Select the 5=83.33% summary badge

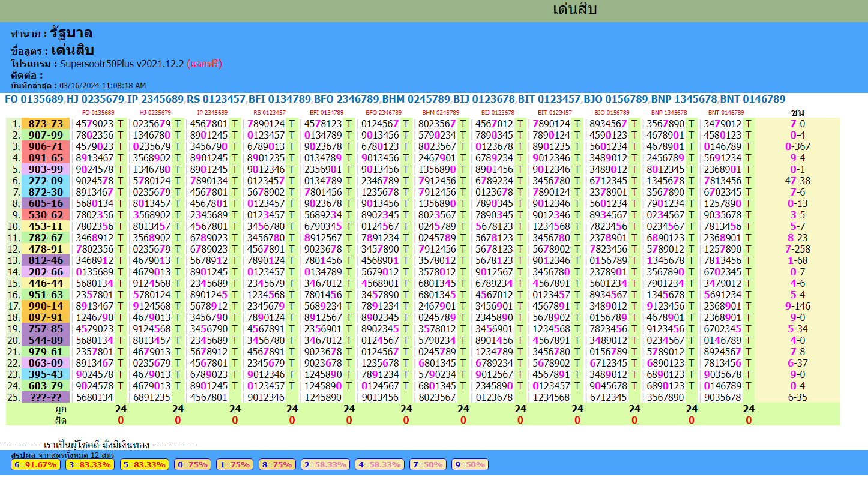pos(144,464)
